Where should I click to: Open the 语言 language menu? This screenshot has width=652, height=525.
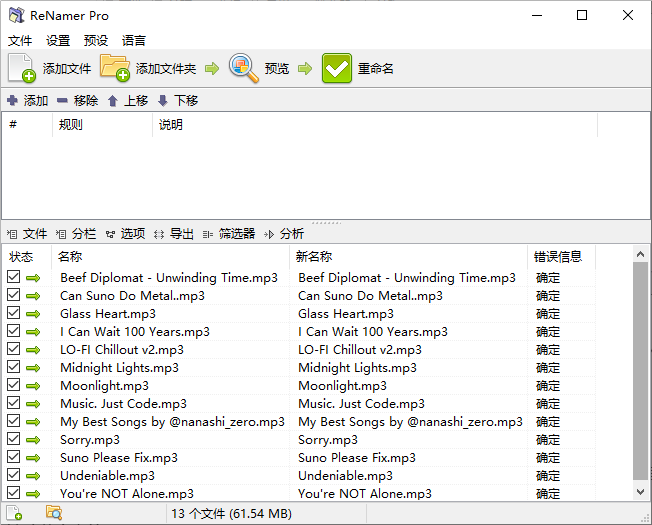pos(133,40)
